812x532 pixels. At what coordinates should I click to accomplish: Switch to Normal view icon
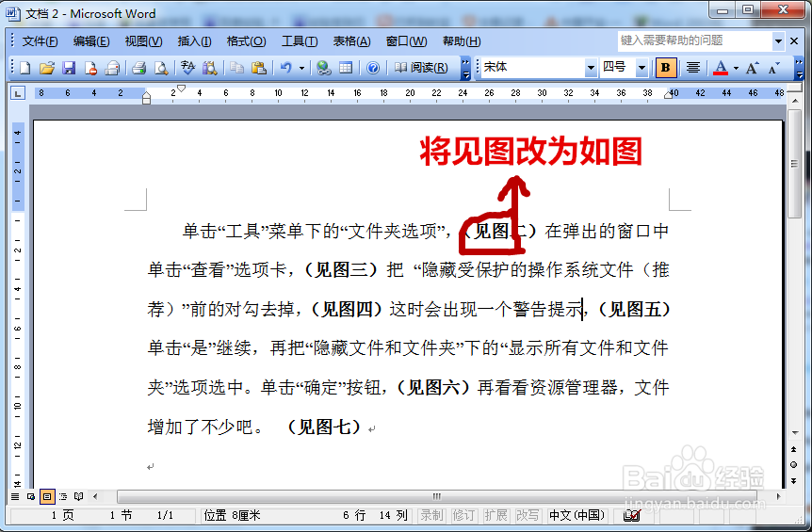(x=15, y=497)
